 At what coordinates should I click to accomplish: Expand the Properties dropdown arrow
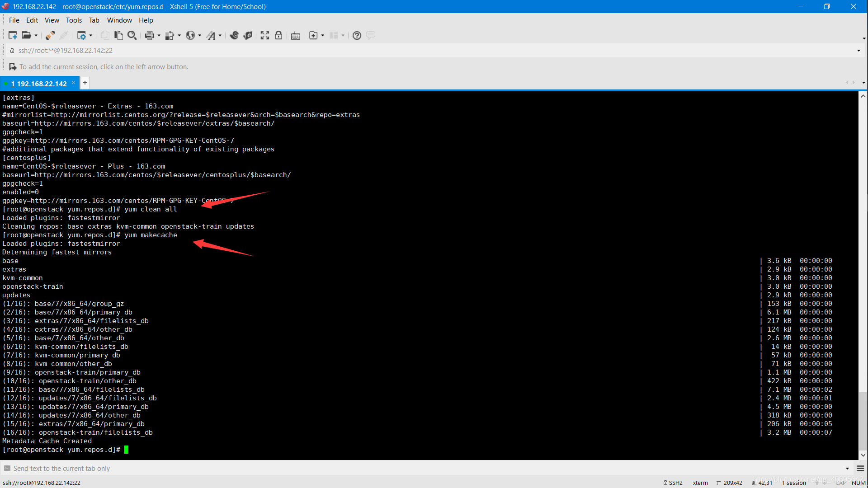pyautogui.click(x=91, y=35)
